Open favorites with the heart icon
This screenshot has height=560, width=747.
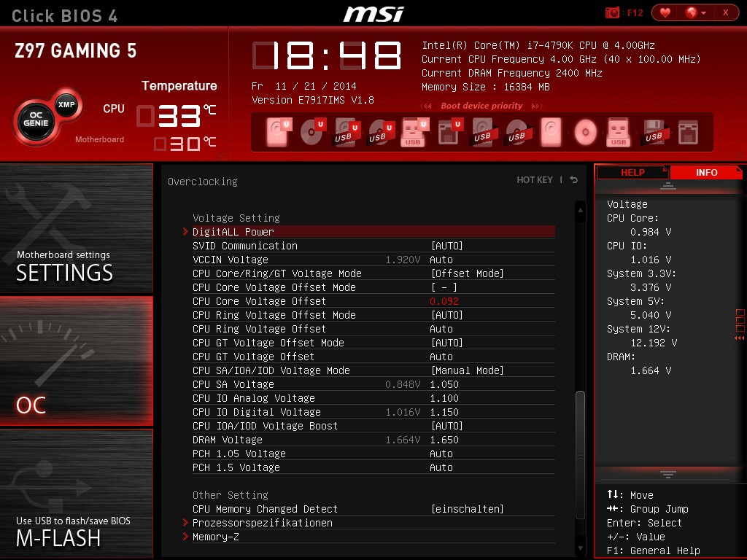(665, 13)
